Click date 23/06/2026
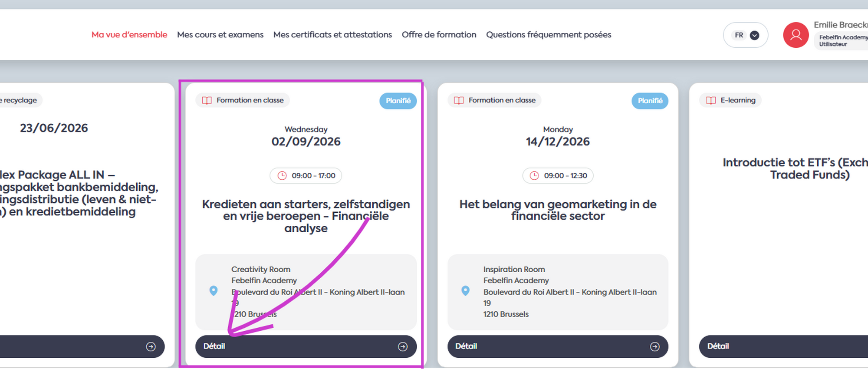 point(54,128)
